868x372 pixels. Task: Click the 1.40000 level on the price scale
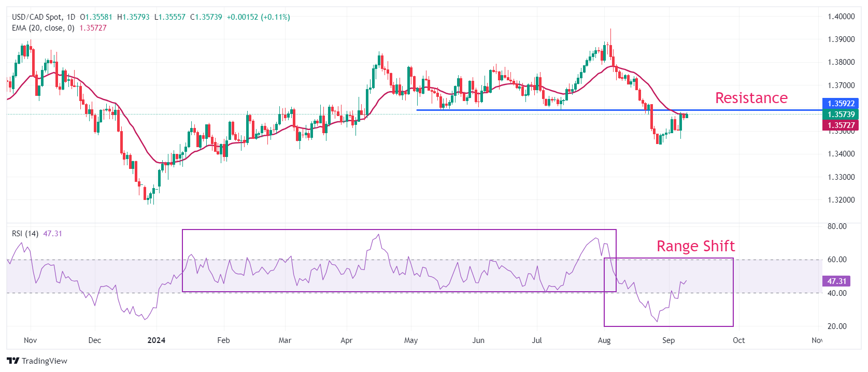click(841, 17)
